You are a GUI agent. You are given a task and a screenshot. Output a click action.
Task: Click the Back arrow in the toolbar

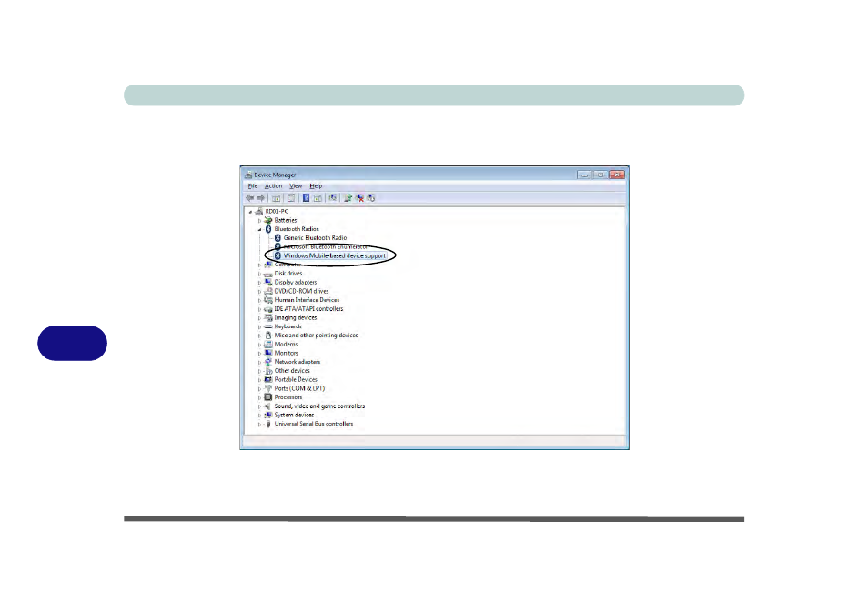(x=250, y=198)
